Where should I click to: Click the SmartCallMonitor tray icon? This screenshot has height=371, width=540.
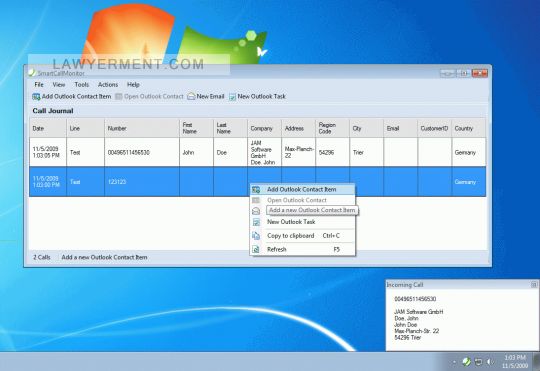coord(467,362)
